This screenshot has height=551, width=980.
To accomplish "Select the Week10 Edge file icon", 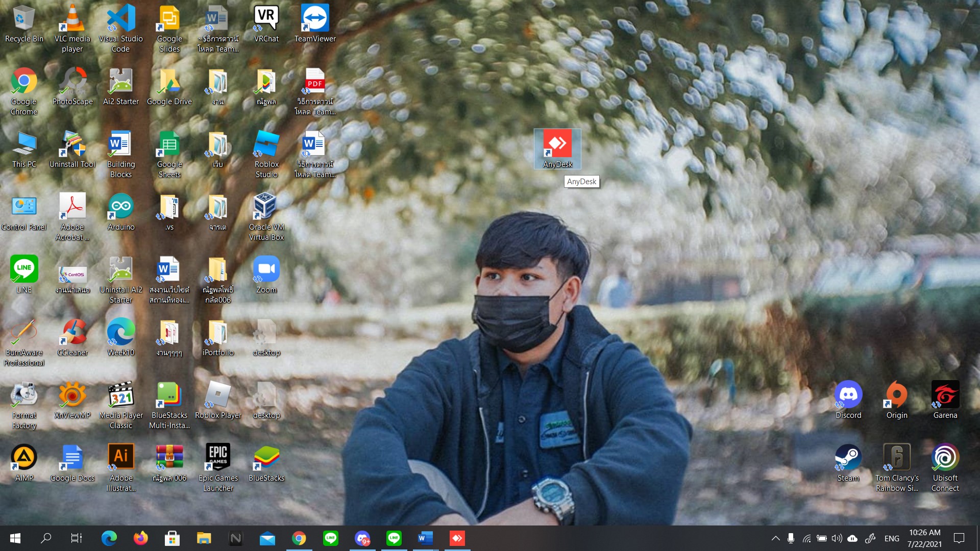I will [121, 338].
